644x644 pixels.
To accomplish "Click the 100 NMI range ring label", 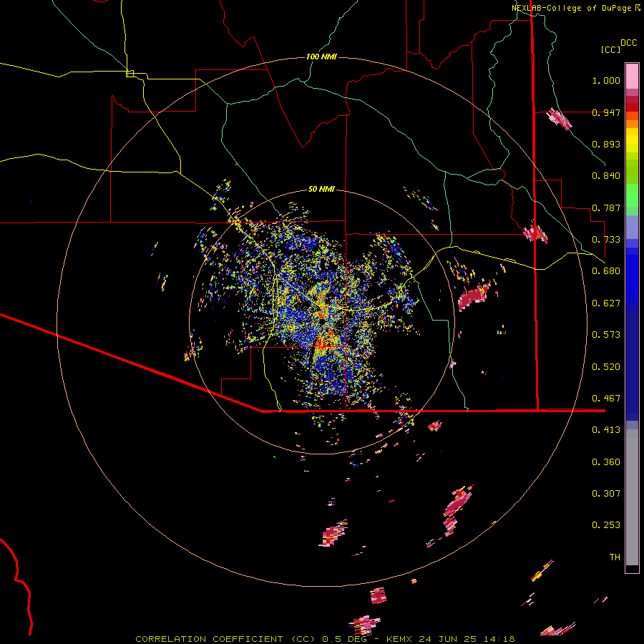I will coord(321,57).
